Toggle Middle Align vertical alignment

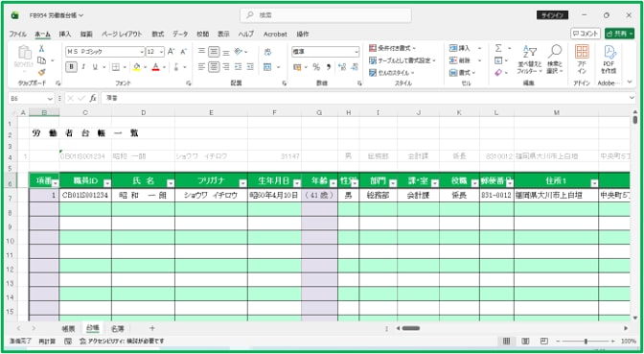[214, 52]
